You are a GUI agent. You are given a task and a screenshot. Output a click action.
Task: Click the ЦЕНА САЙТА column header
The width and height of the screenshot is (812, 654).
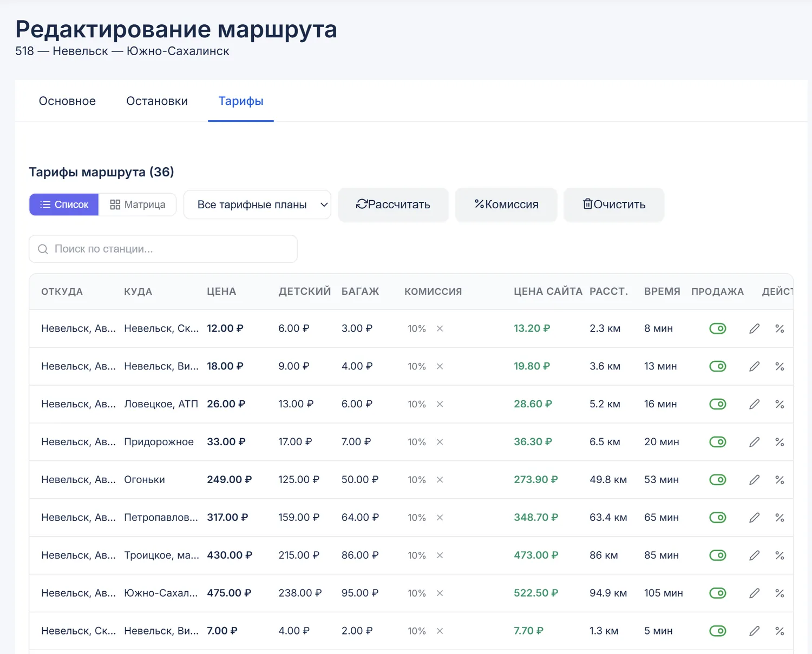[x=548, y=292]
